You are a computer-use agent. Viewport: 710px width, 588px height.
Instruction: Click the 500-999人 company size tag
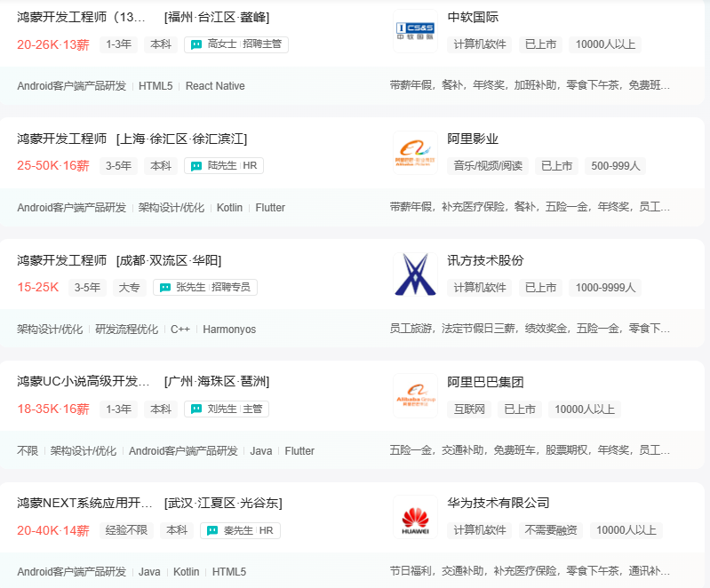tap(616, 166)
